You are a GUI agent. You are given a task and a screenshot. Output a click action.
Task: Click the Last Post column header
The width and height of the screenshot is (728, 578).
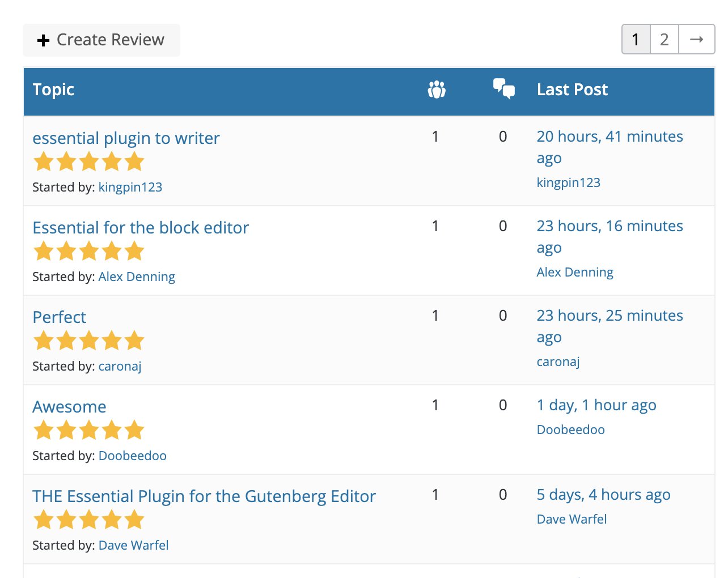[572, 90]
